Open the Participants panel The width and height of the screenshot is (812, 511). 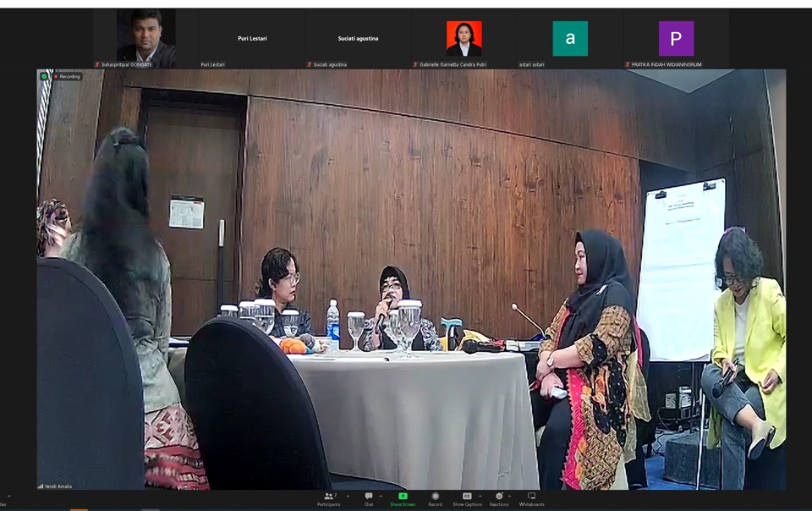[x=328, y=498]
